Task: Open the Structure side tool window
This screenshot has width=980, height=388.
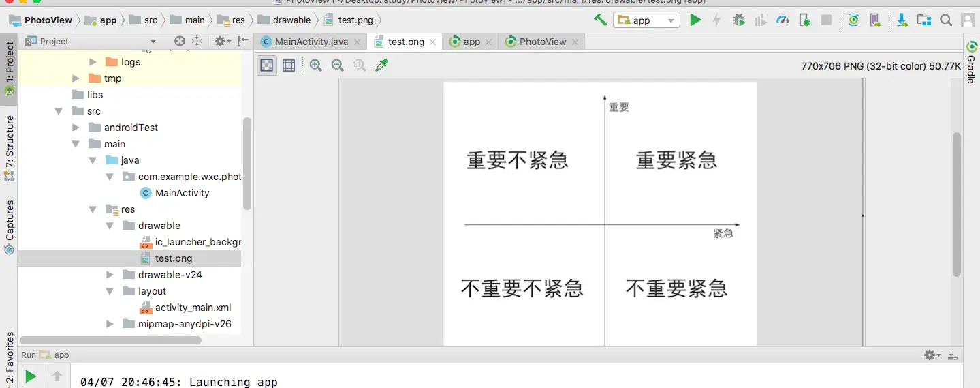Action: [9, 148]
